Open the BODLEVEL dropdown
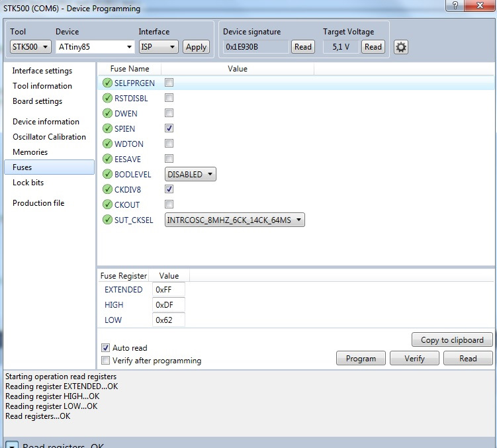The width and height of the screenshot is (497, 448). [191, 175]
